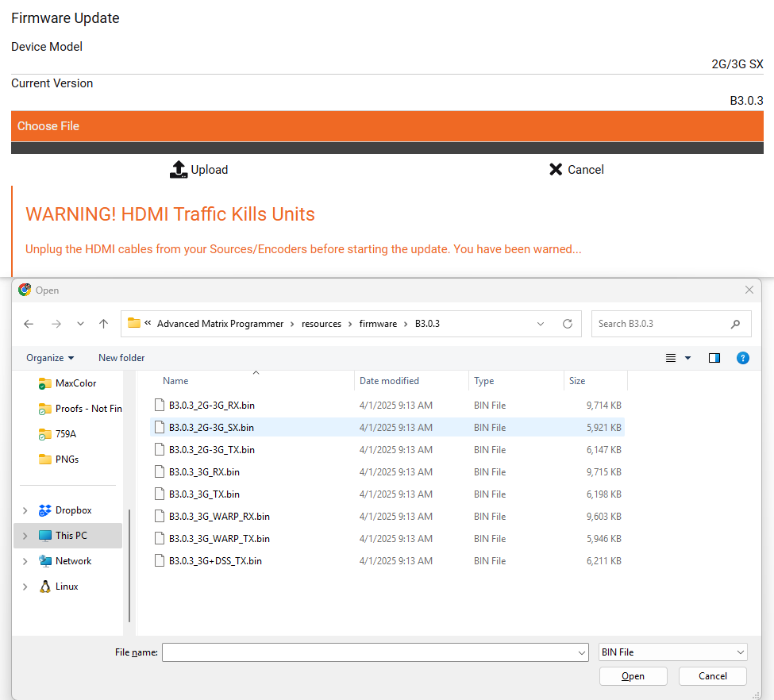Viewport: 774px width, 700px height.
Task: Open the recent locations dropdown arrow
Action: coord(80,324)
